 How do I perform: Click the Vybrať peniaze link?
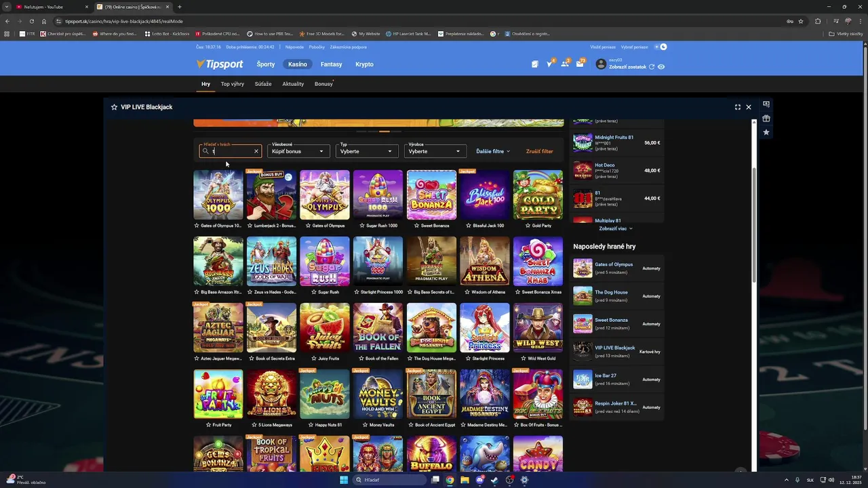pyautogui.click(x=634, y=47)
